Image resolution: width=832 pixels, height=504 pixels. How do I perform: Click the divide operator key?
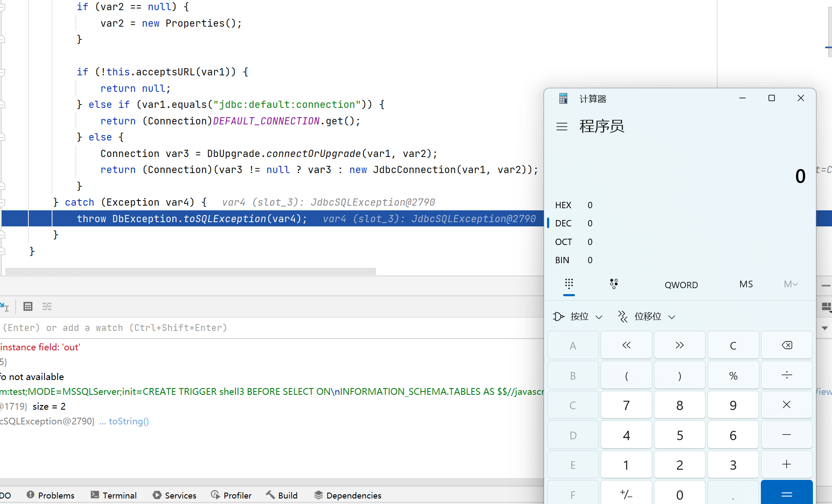click(x=787, y=375)
